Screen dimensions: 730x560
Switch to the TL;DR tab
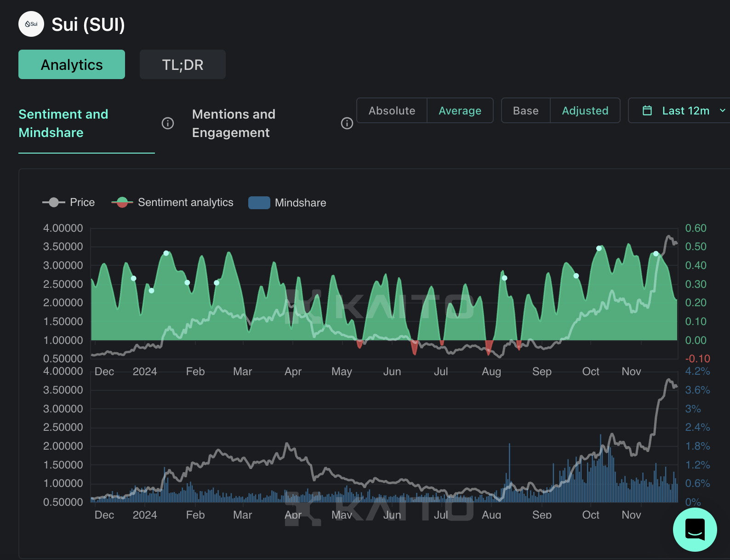[182, 64]
